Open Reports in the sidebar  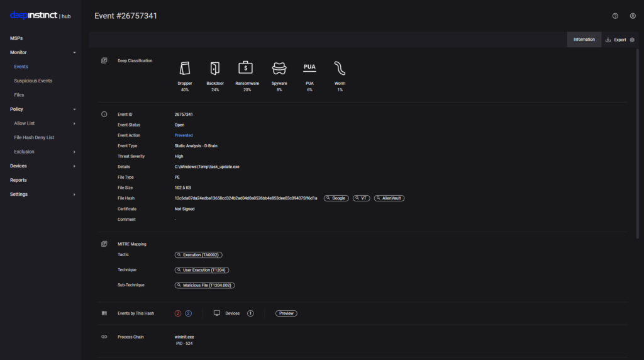click(x=18, y=180)
